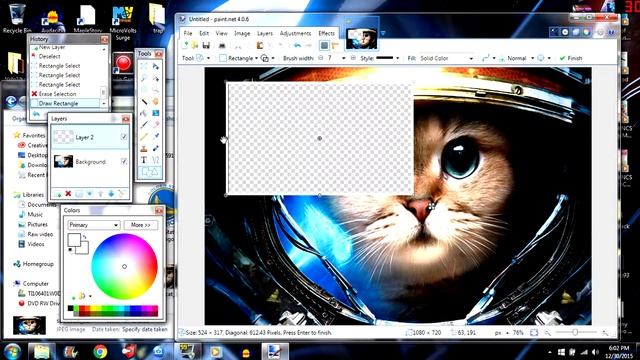This screenshot has width=640, height=360.
Task: Select the Pan hand tool
Action: (156, 101)
